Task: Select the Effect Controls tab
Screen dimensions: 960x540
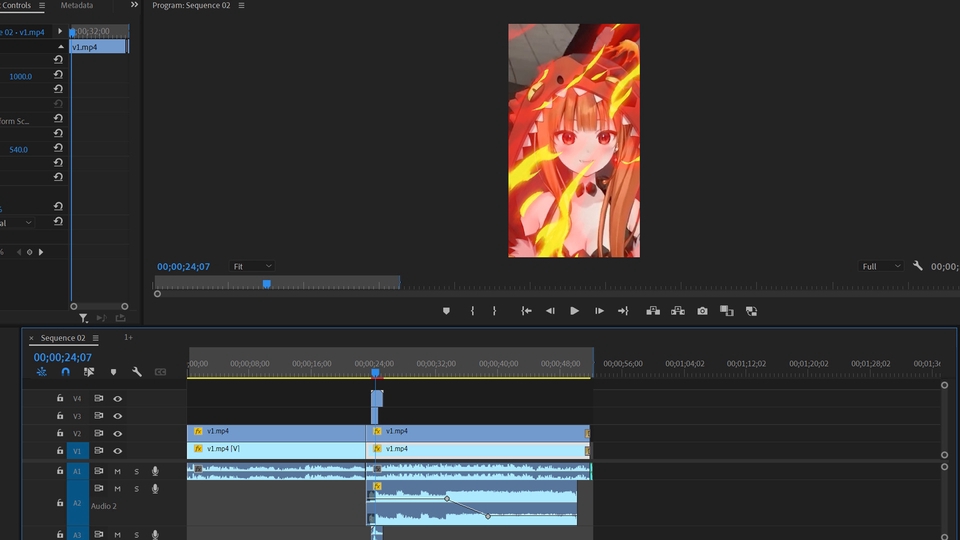Action: click(x=16, y=6)
